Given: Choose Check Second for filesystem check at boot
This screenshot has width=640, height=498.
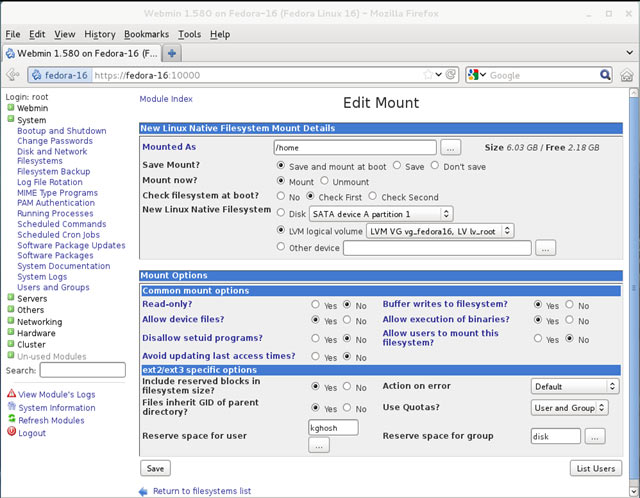Looking at the screenshot, I should [372, 196].
